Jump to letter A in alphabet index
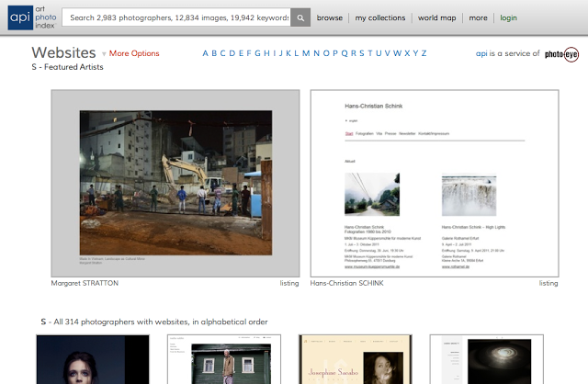Image resolution: width=588 pixels, height=384 pixels. [x=206, y=53]
